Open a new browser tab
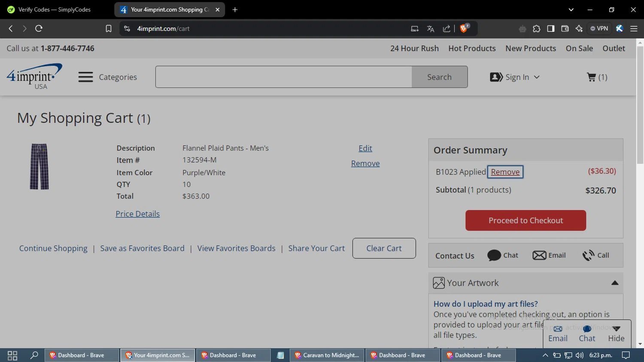The image size is (644, 362). click(235, 9)
